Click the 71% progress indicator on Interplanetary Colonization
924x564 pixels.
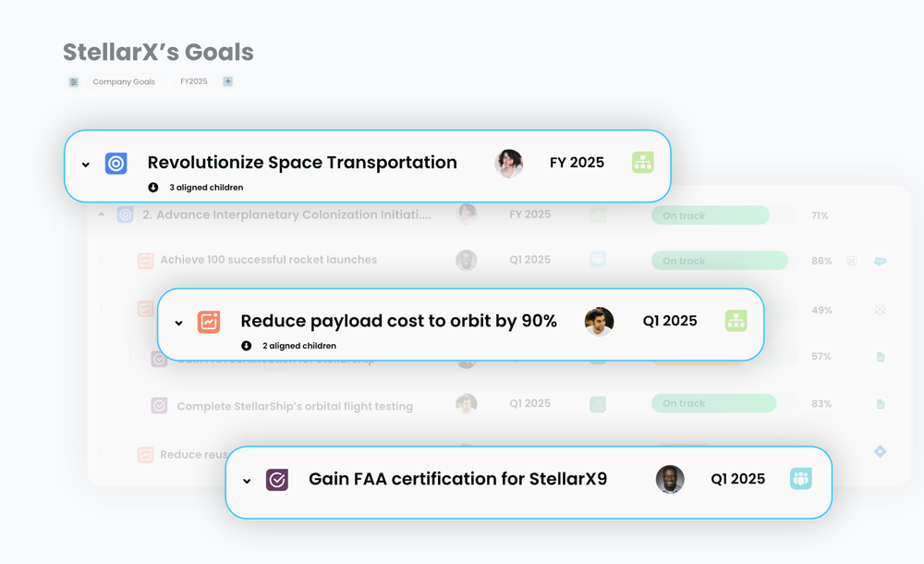821,215
